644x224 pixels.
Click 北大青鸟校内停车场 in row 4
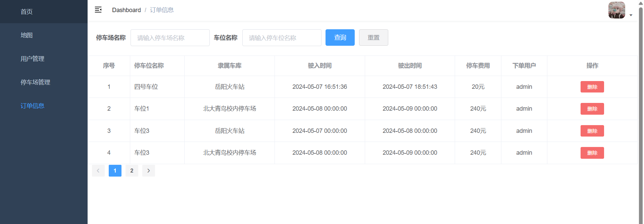230,153
